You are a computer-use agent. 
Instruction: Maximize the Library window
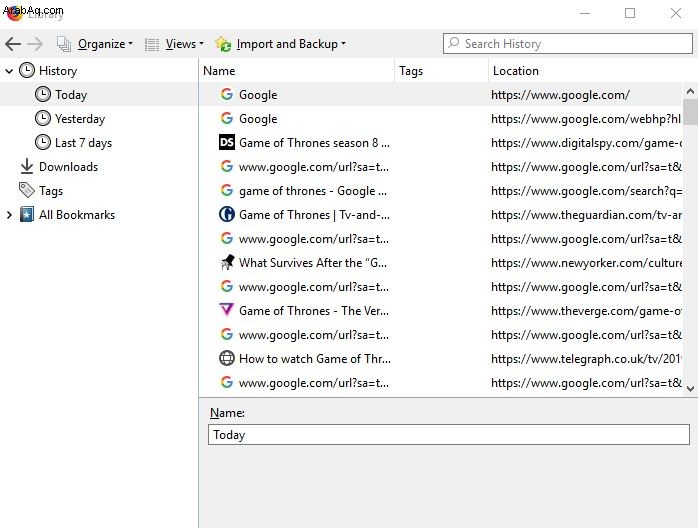coord(630,13)
